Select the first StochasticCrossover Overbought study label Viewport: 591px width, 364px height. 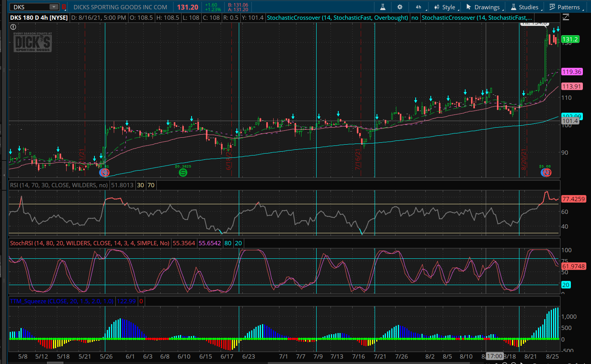click(337, 18)
